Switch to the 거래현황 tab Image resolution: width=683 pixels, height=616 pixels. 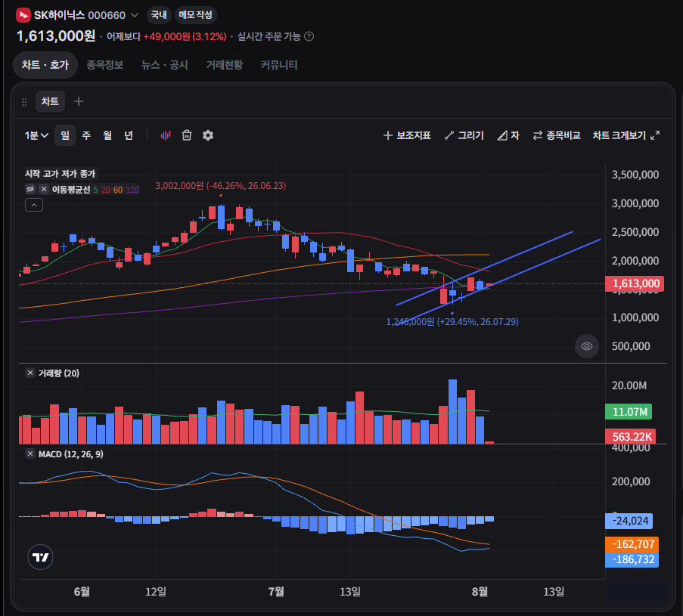click(225, 65)
